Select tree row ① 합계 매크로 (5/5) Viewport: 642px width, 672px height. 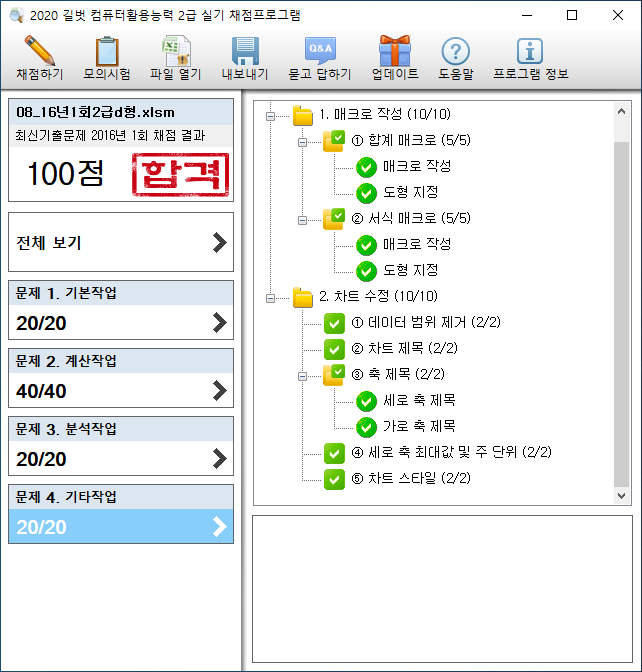[x=411, y=140]
